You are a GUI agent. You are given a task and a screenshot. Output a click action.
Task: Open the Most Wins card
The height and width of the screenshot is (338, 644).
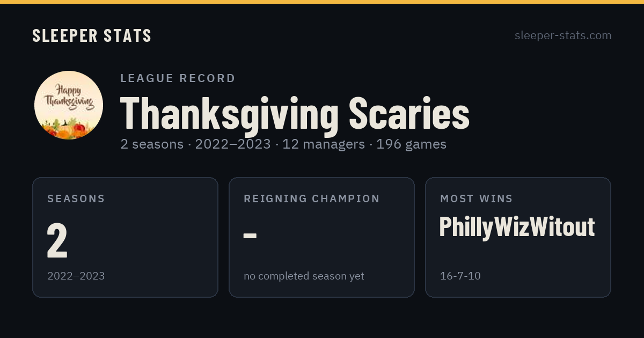pos(518,237)
